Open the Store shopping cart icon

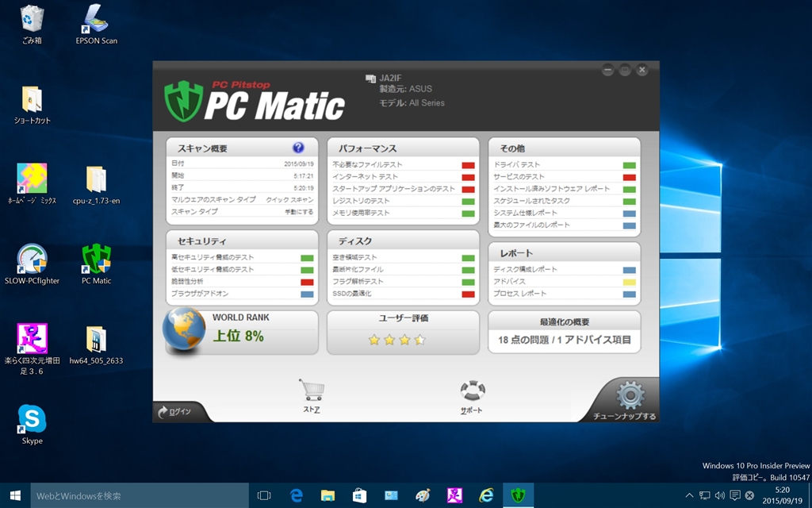pos(312,389)
